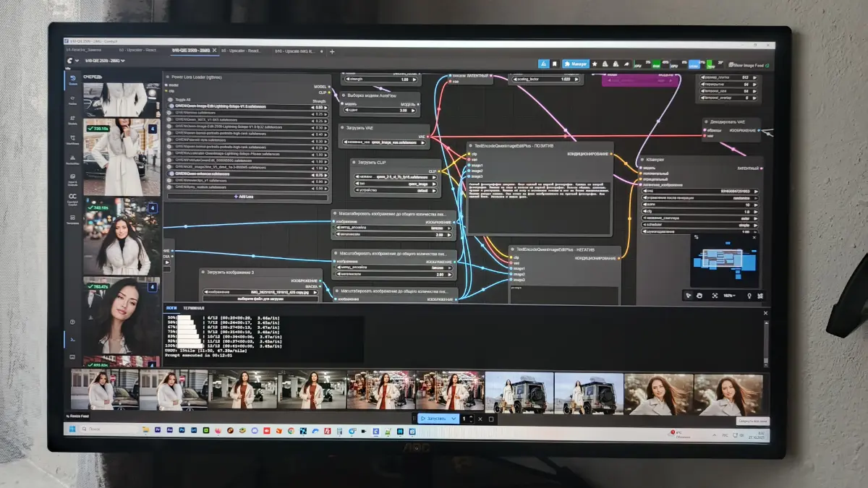Open Chrome from the Windows taskbar
This screenshot has height=488, width=868.
tap(290, 431)
